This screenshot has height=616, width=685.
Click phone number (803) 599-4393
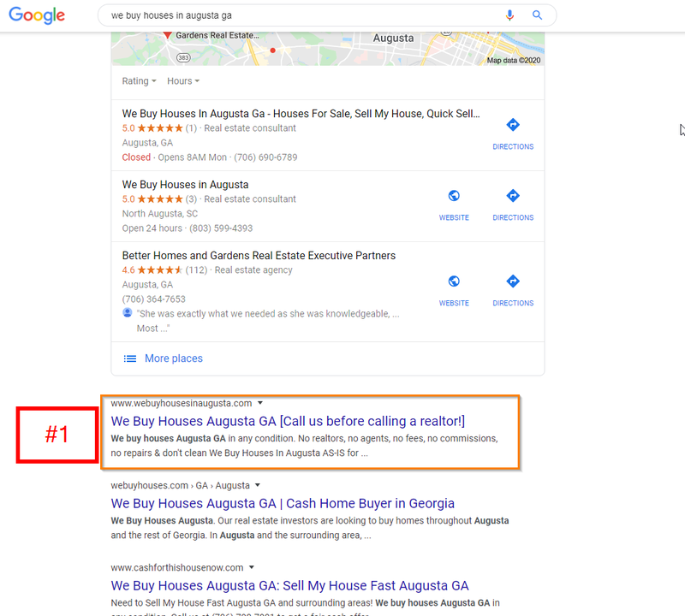221,228
